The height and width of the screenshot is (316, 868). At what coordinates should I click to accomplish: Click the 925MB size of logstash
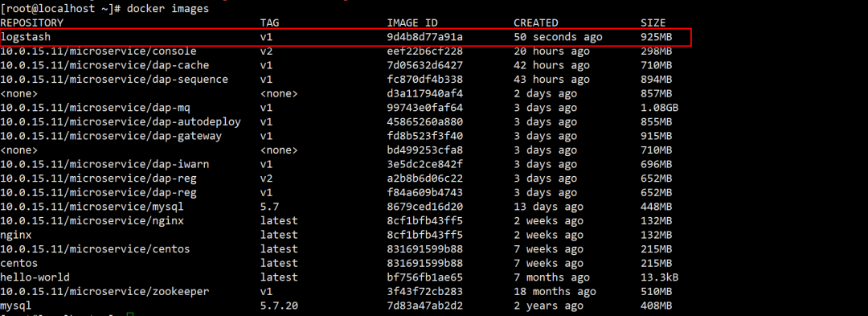click(657, 37)
